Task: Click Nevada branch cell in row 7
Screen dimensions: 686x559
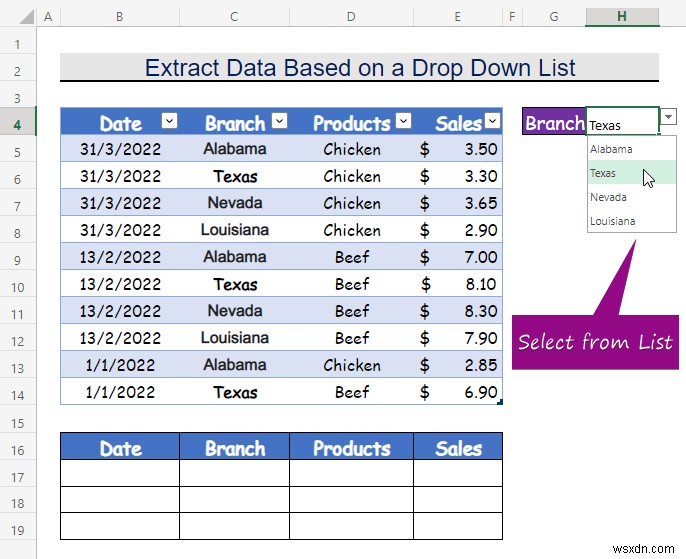Action: pos(234,203)
